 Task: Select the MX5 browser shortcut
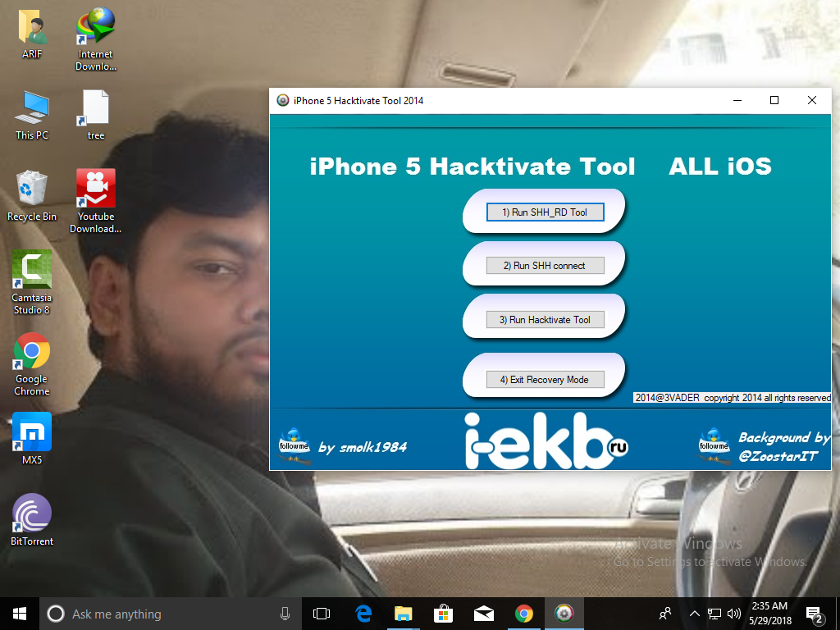pos(32,439)
